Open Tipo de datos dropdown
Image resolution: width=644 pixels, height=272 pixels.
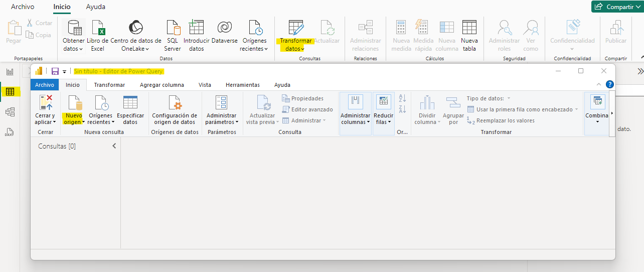click(489, 98)
